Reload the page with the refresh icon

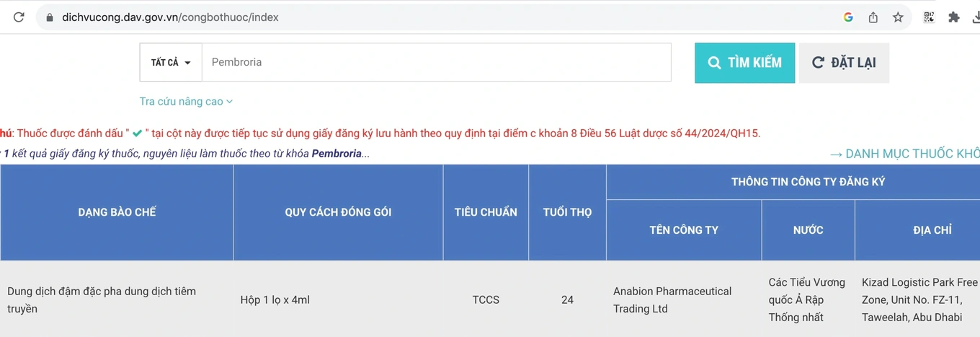[19, 17]
